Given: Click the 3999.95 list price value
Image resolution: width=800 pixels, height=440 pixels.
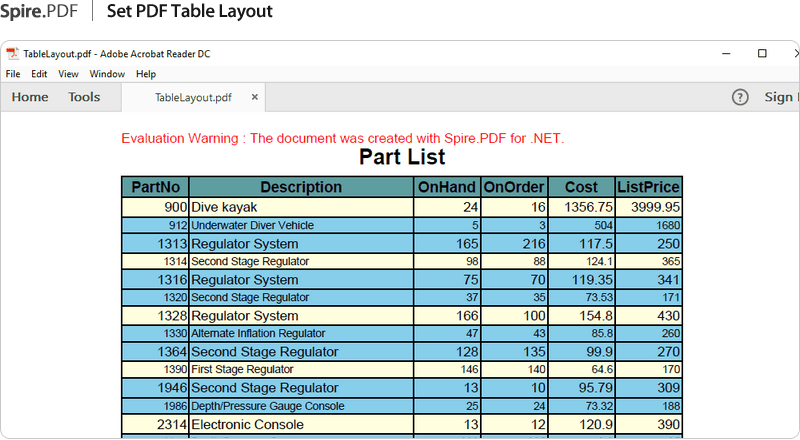Looking at the screenshot, I should click(655, 207).
